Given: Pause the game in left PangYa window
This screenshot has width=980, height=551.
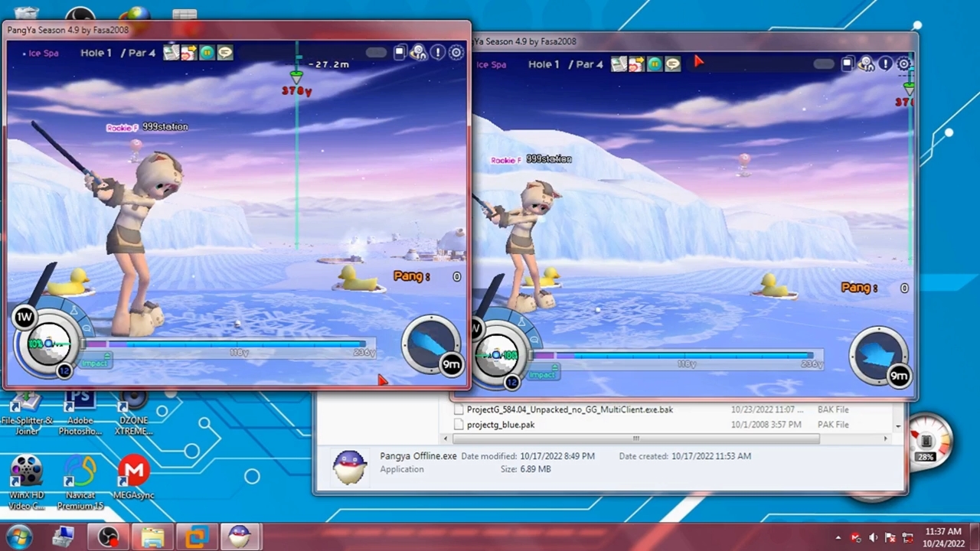Looking at the screenshot, I should point(207,52).
